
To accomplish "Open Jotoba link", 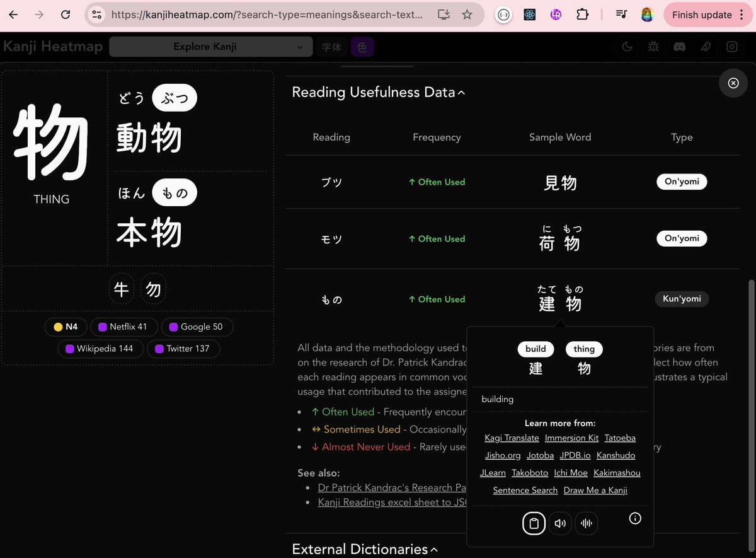I will click(x=540, y=455).
